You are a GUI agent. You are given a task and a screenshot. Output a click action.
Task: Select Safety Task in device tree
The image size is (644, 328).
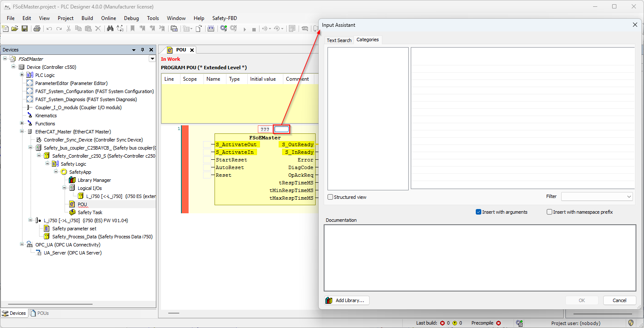pyautogui.click(x=90, y=212)
